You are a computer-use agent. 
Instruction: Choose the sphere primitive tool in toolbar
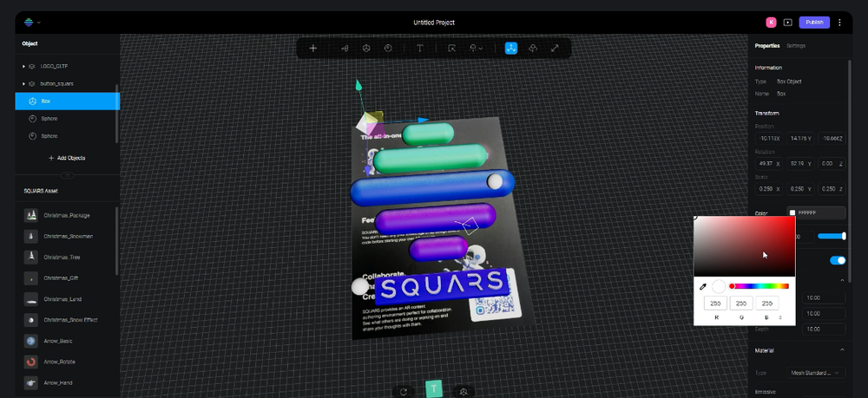click(x=388, y=48)
